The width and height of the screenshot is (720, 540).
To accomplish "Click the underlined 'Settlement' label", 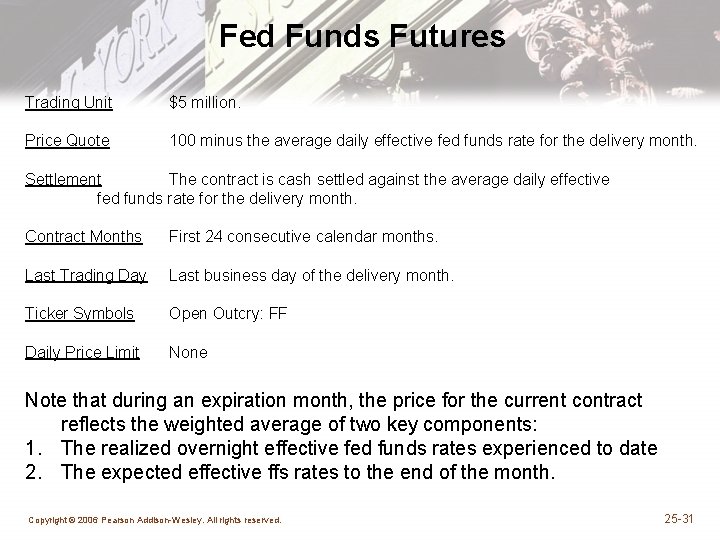I will [63, 179].
